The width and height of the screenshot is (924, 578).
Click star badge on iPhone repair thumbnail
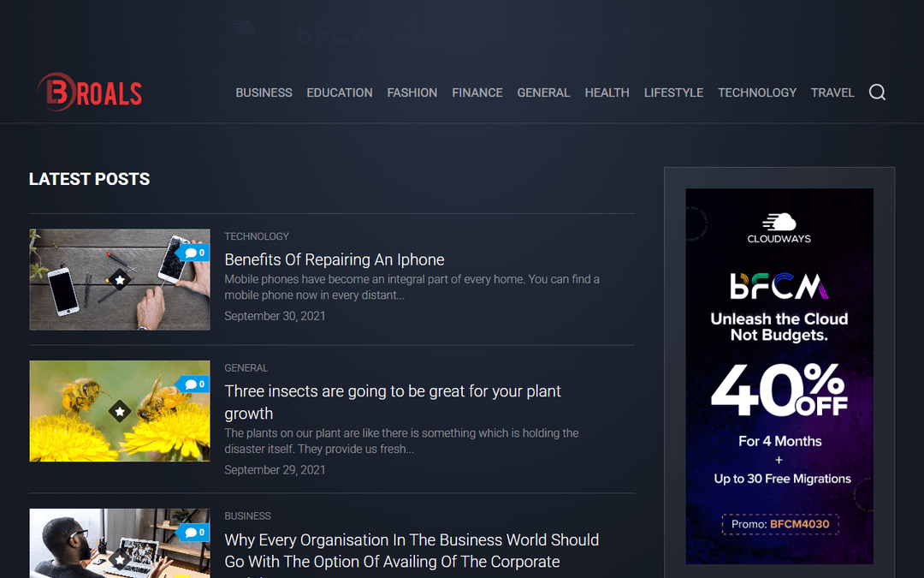point(120,279)
